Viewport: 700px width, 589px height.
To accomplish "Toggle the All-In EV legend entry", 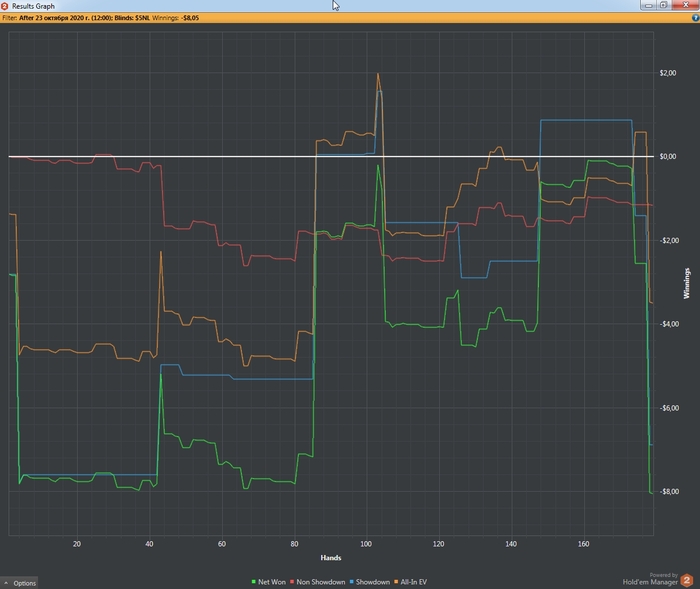I will [410, 582].
